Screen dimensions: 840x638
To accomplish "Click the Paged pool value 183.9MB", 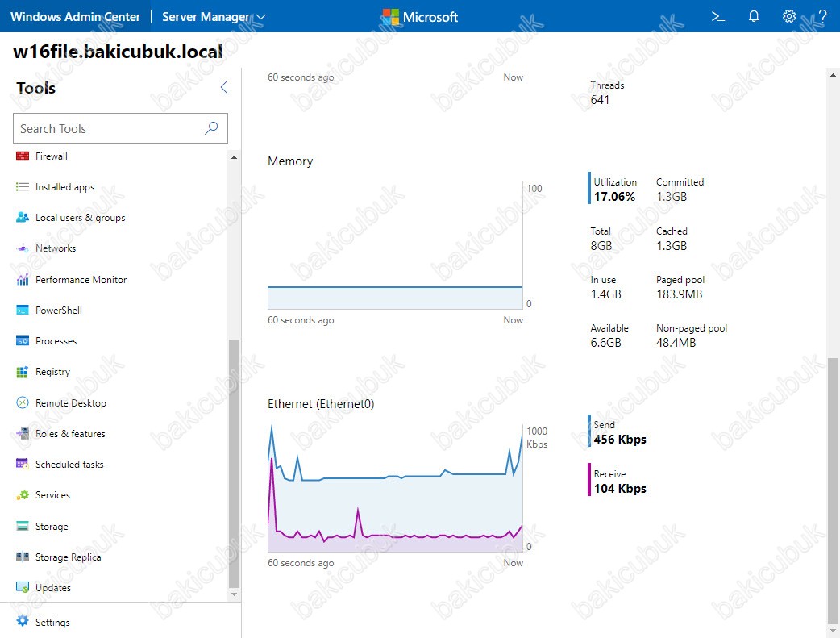I will 679,294.
